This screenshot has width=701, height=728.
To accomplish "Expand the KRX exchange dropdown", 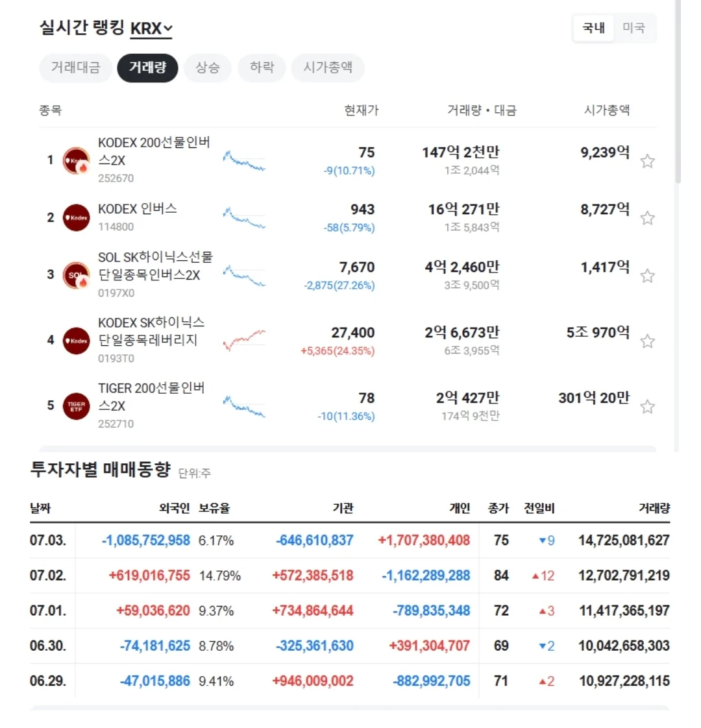I will tap(151, 29).
